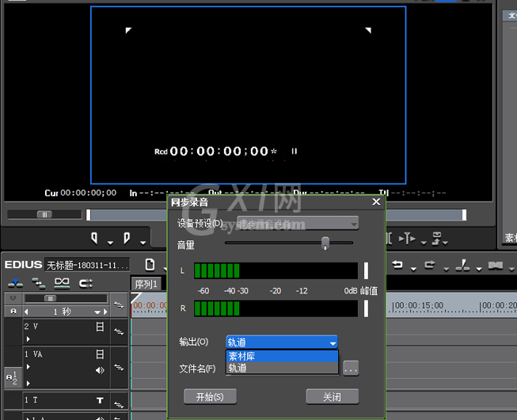
Task: Toggle title visibility on track 1 T
Action: pos(100,400)
